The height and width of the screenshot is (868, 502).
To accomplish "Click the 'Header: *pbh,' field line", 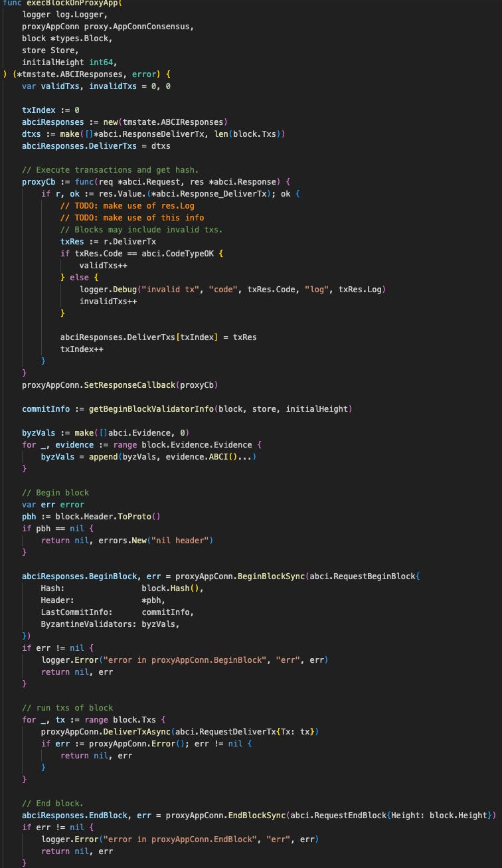I will pyautogui.click(x=103, y=600).
